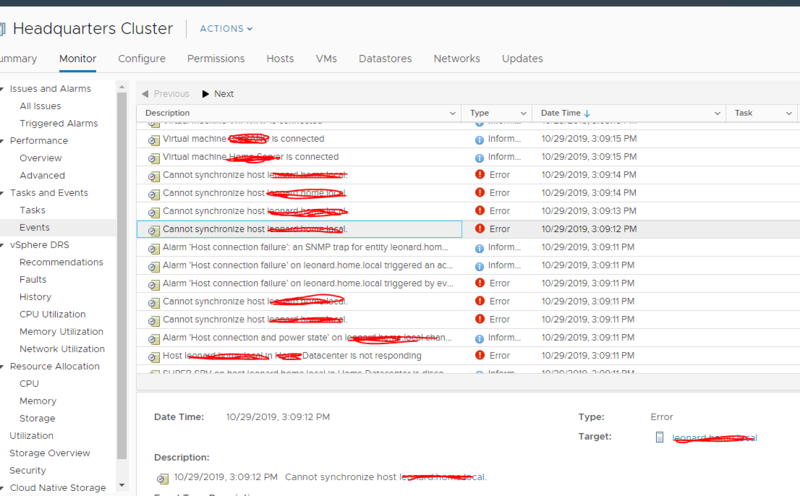Click event icon in details Description
Viewport: 800px width, 496px height.
coord(163,479)
